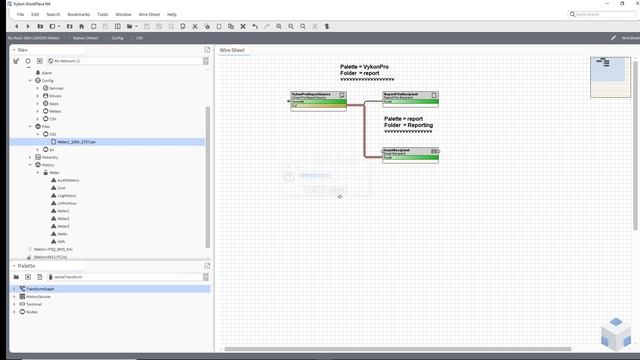Screen dimensions: 640x360
Task: Collapse the Nav panel header arrow
Action: coord(14,50)
